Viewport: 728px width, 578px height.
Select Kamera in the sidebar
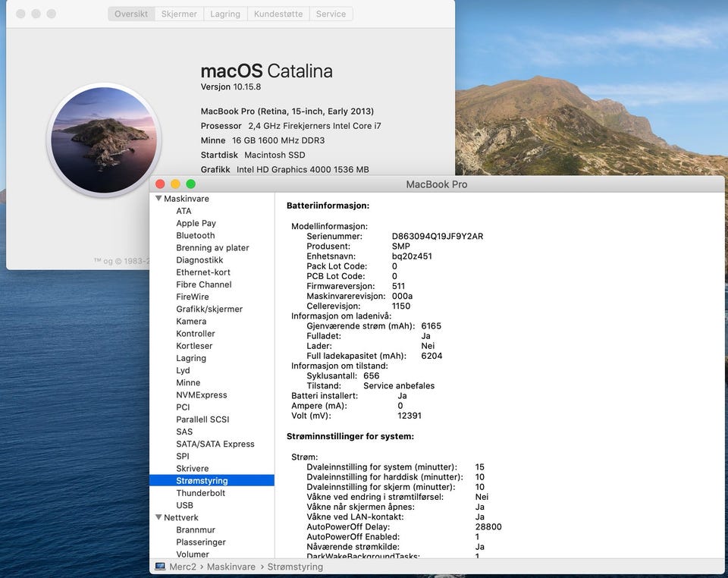coord(191,322)
